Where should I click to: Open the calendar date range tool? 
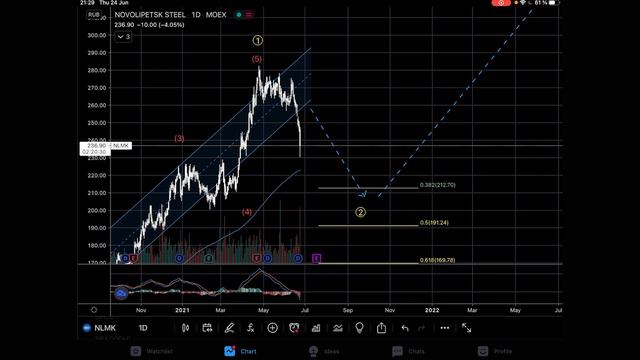(207, 328)
